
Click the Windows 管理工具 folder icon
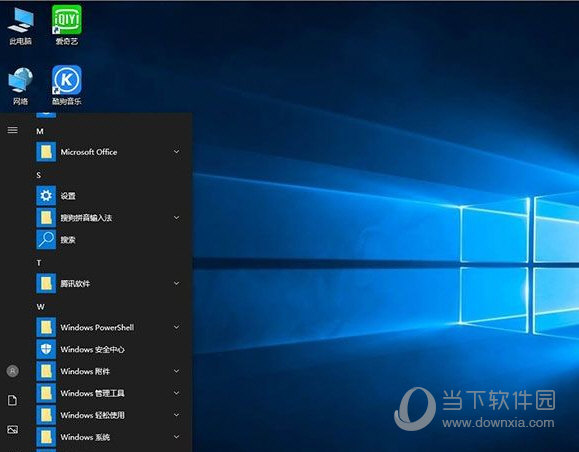(46, 393)
